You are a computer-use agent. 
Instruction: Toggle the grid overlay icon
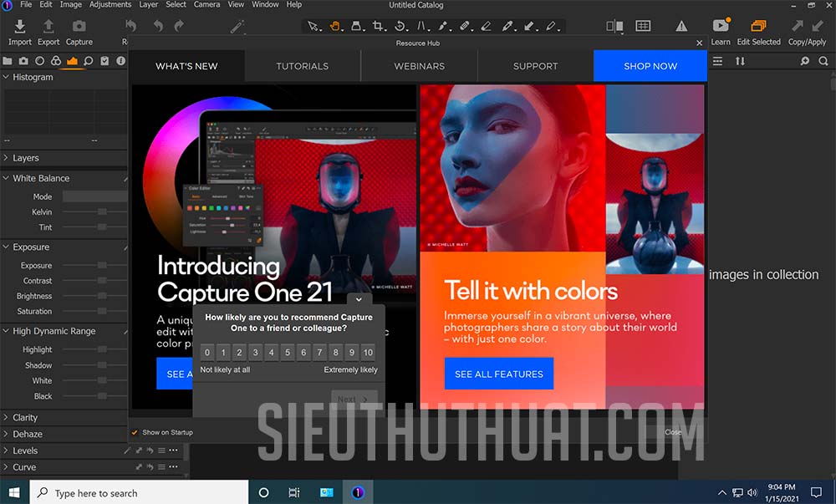(x=643, y=26)
